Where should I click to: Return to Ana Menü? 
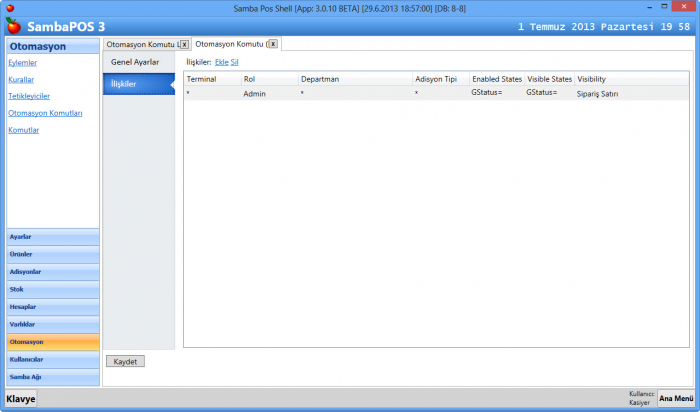(x=676, y=398)
